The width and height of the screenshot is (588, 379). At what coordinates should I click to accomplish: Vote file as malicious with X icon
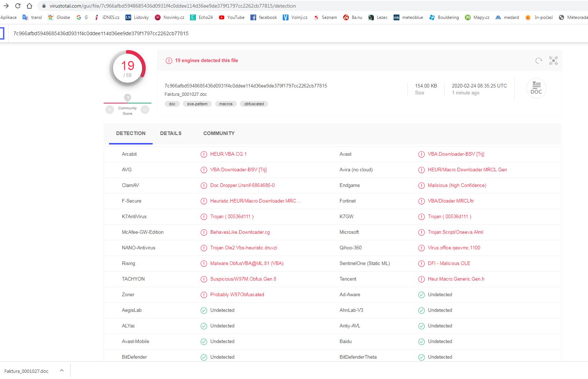110,109
